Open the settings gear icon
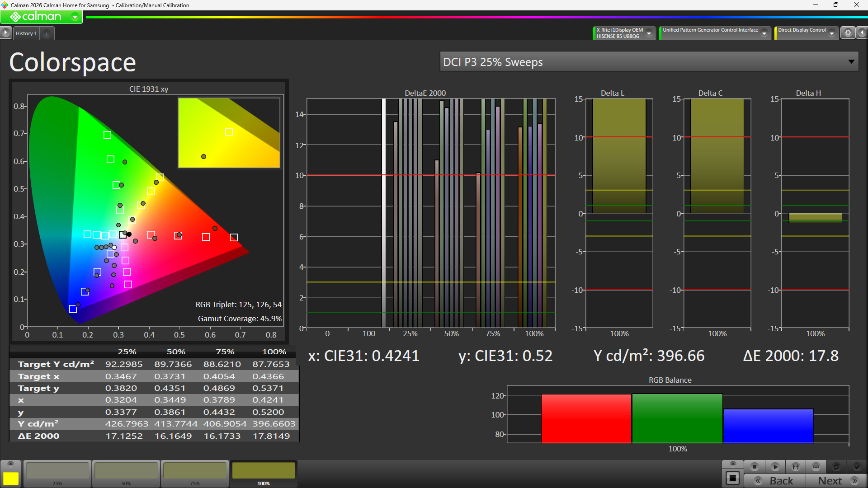 (848, 33)
